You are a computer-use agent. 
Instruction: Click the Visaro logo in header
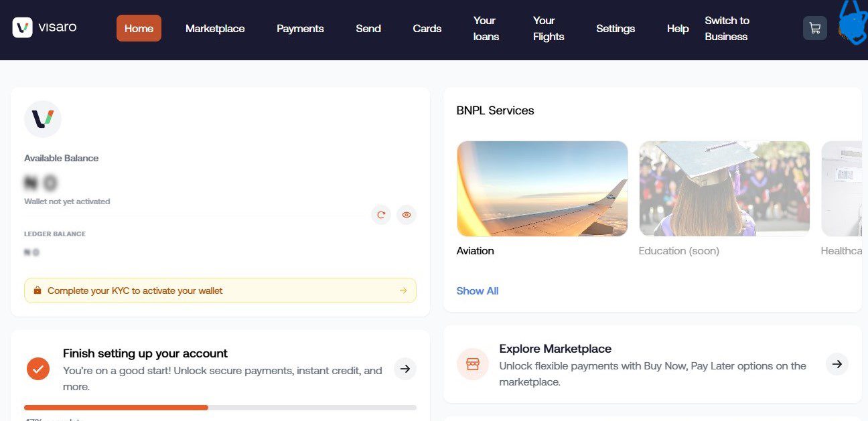(44, 27)
